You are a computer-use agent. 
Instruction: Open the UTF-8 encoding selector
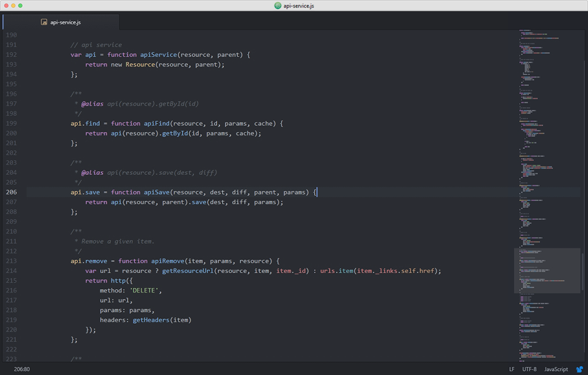[x=529, y=369]
